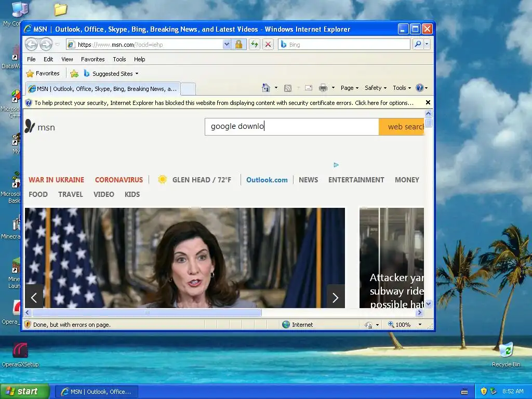Click the Home icon in command bar
The height and width of the screenshot is (399, 532).
click(265, 88)
